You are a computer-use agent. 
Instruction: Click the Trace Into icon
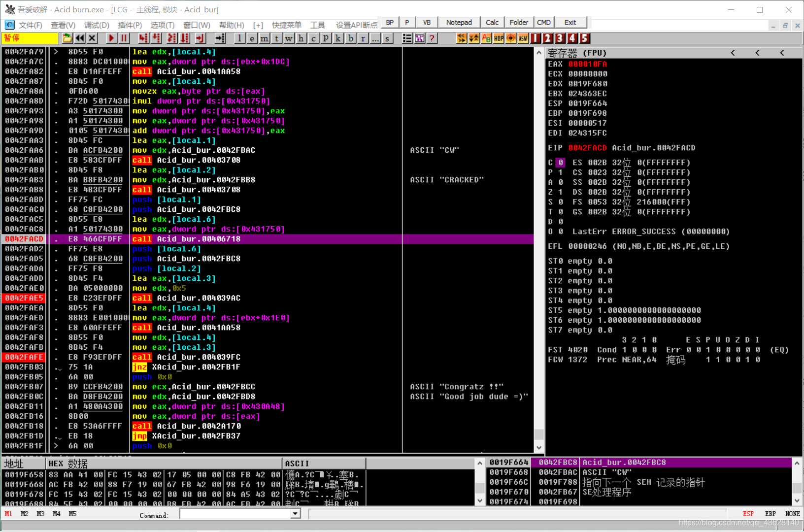[172, 38]
